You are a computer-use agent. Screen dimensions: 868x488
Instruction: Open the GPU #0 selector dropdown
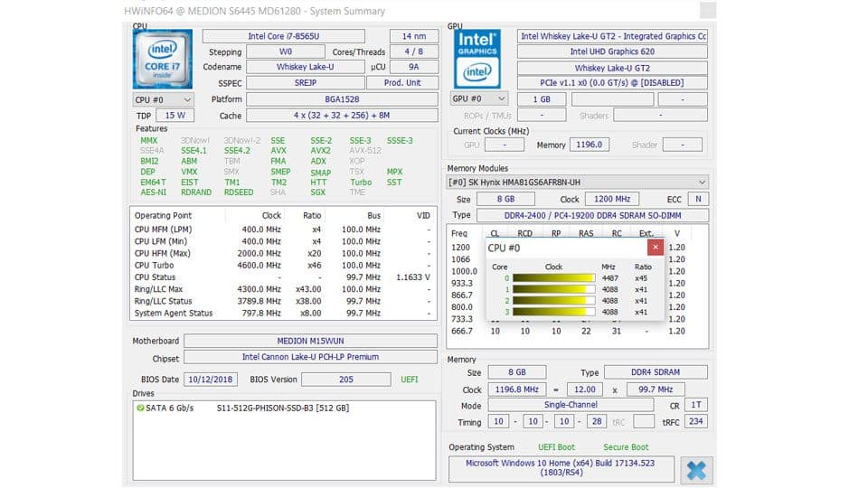(x=479, y=99)
